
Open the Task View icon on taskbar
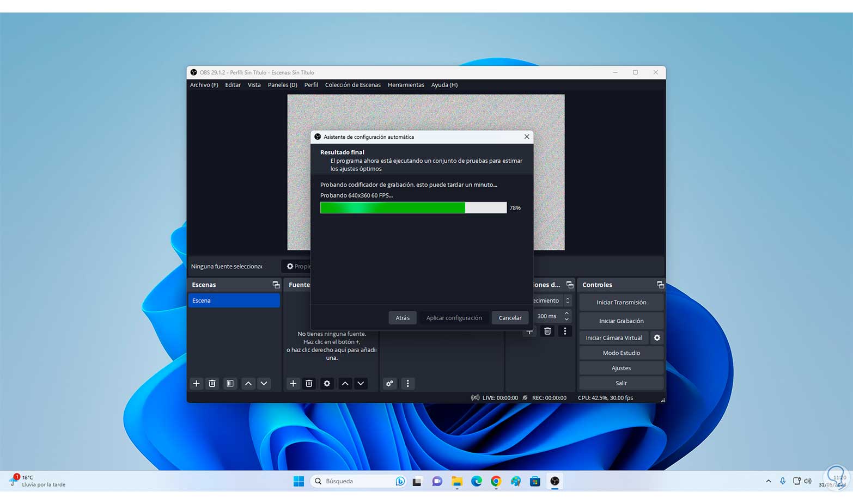tap(417, 481)
